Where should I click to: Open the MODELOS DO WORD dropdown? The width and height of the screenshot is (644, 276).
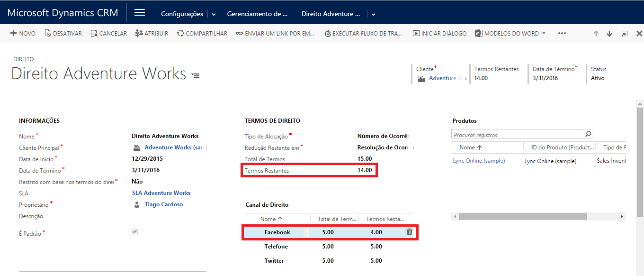click(544, 33)
